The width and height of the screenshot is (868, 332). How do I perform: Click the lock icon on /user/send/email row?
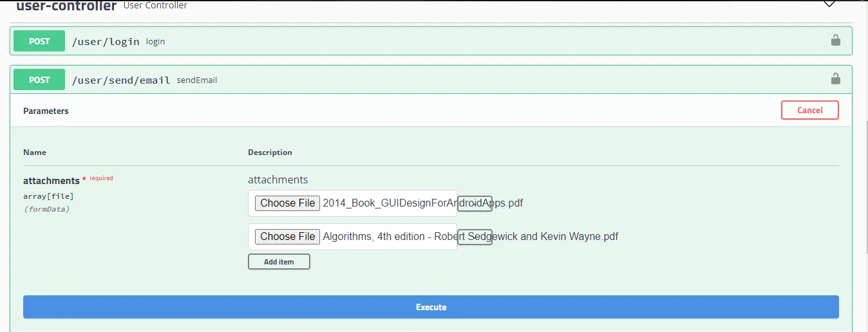835,79
